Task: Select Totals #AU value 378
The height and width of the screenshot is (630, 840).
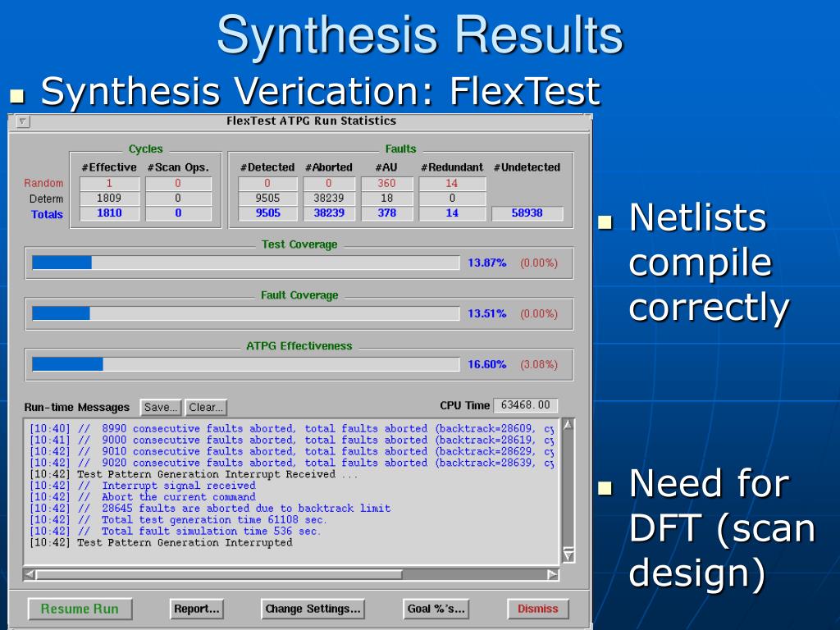Action: click(x=387, y=213)
